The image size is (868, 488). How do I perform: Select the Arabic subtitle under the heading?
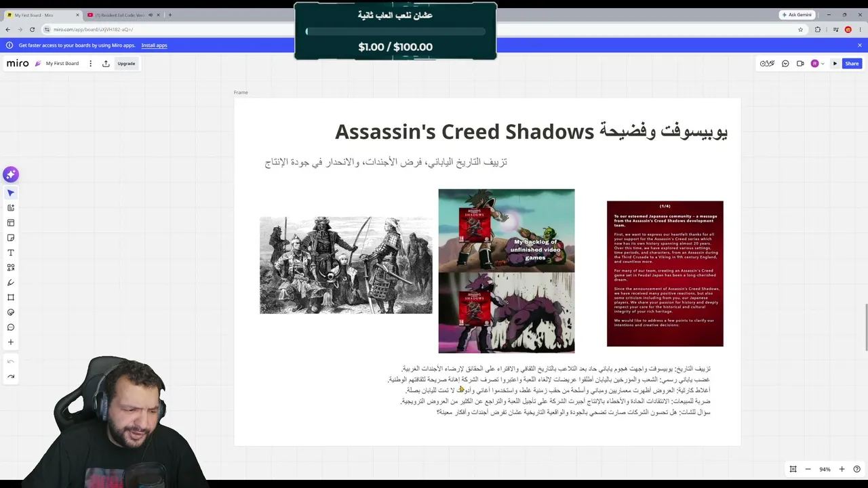click(x=386, y=162)
